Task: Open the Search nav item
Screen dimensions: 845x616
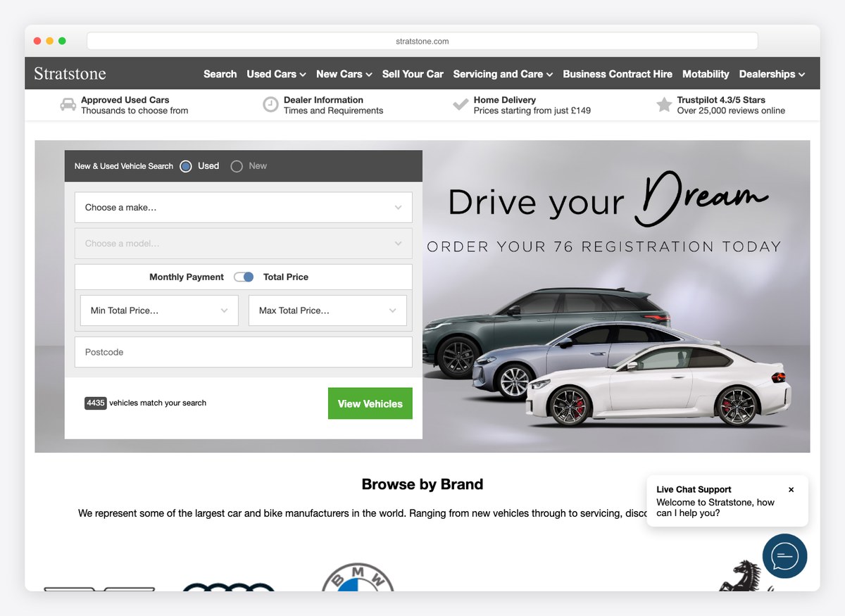Action: pyautogui.click(x=220, y=74)
